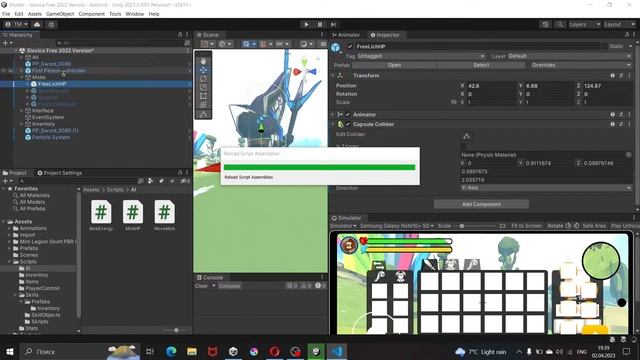Collapse the Transform component foldout

pos(333,76)
